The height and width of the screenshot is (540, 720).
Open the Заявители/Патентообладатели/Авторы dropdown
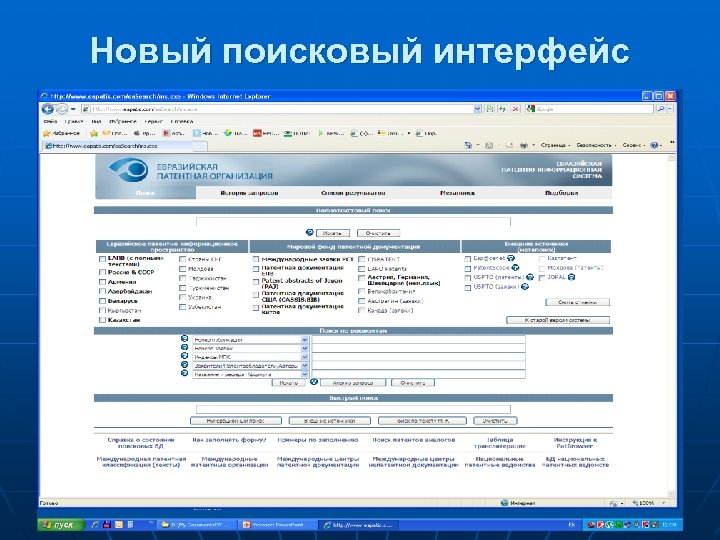click(x=304, y=366)
